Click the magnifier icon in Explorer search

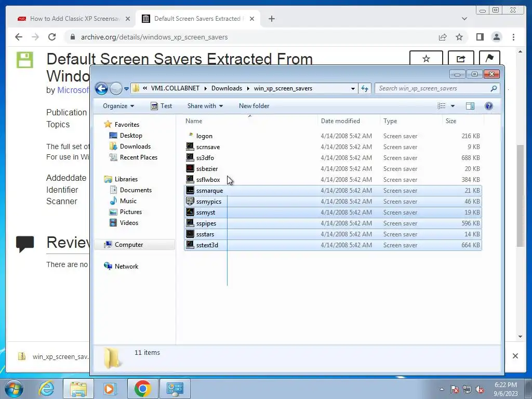click(494, 88)
